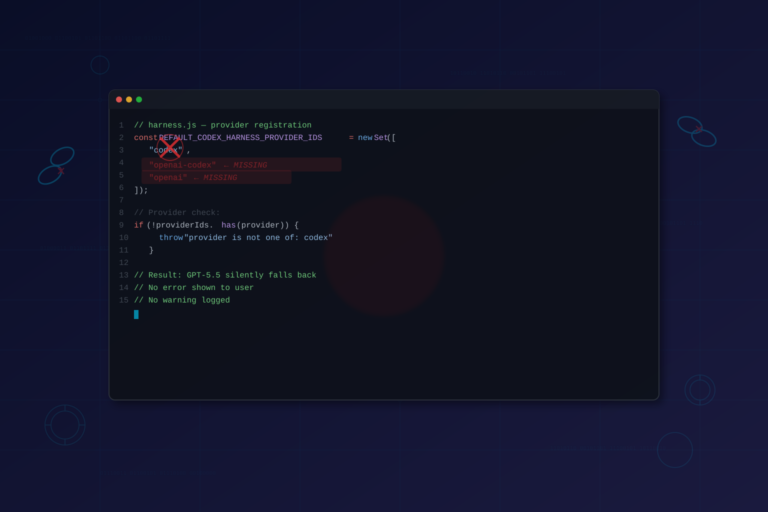The width and height of the screenshot is (768, 512).
Task: Click the "throw" keyword on line 10
Action: [x=171, y=238]
